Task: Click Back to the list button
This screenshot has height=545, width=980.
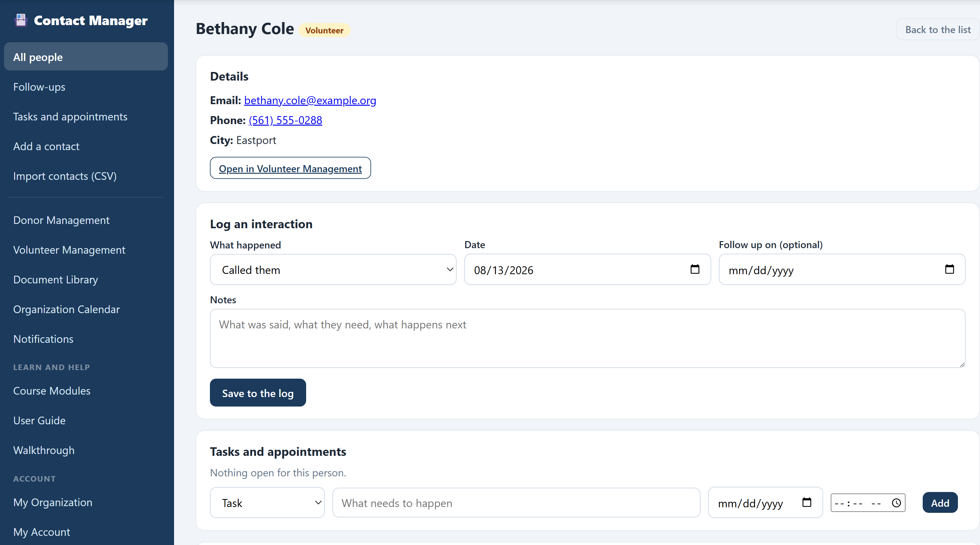Action: click(938, 29)
